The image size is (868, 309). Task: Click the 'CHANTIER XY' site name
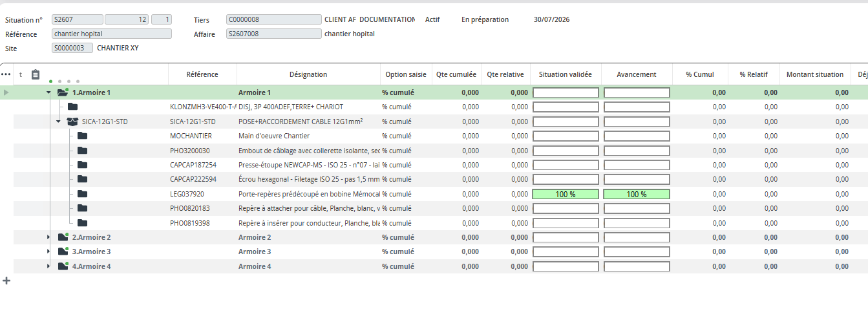click(x=118, y=48)
